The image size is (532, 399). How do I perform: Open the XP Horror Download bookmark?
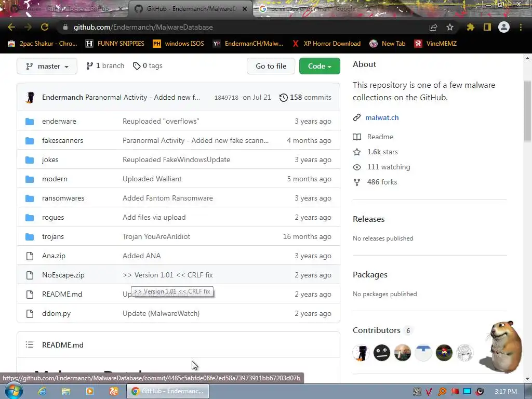(x=326, y=44)
